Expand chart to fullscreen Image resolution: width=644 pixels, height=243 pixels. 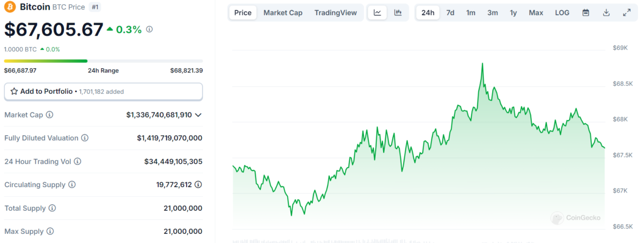tap(626, 13)
